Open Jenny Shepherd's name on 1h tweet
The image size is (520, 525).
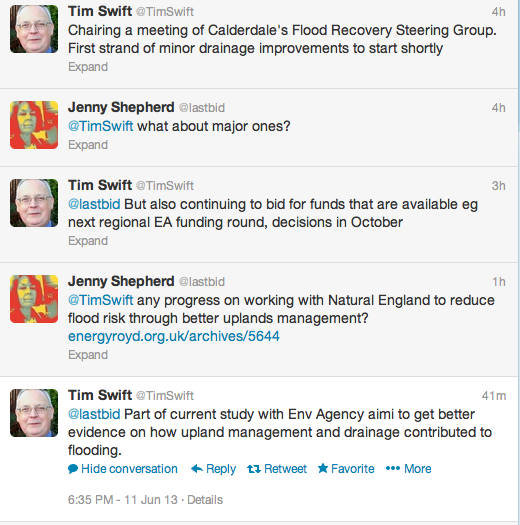tap(121, 281)
